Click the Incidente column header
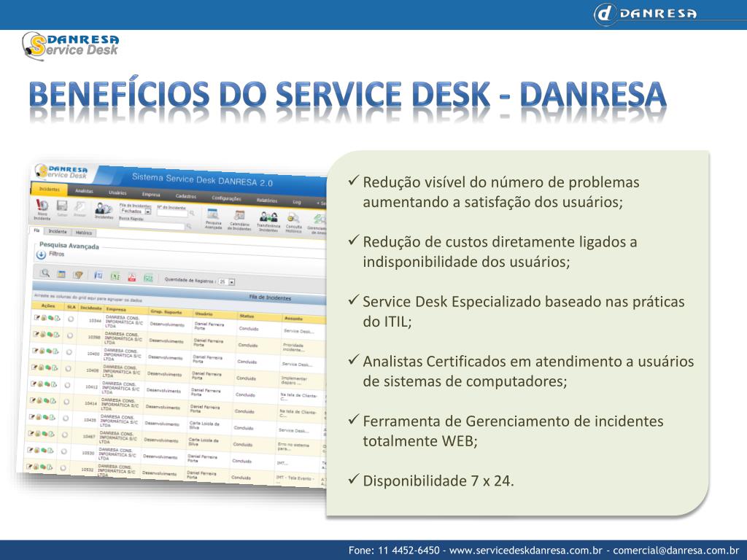The height and width of the screenshot is (560, 747). [x=90, y=308]
